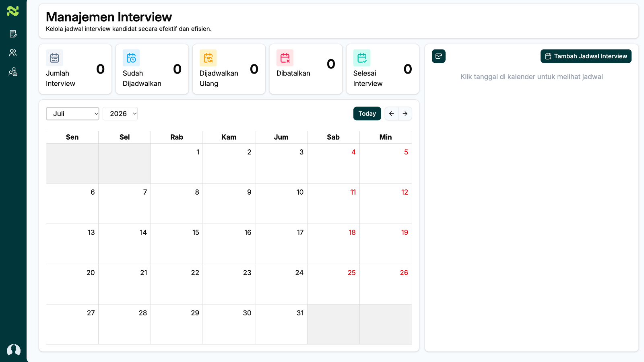The height and width of the screenshot is (362, 644).
Task: Select July 28 date cell
Action: coord(125,324)
